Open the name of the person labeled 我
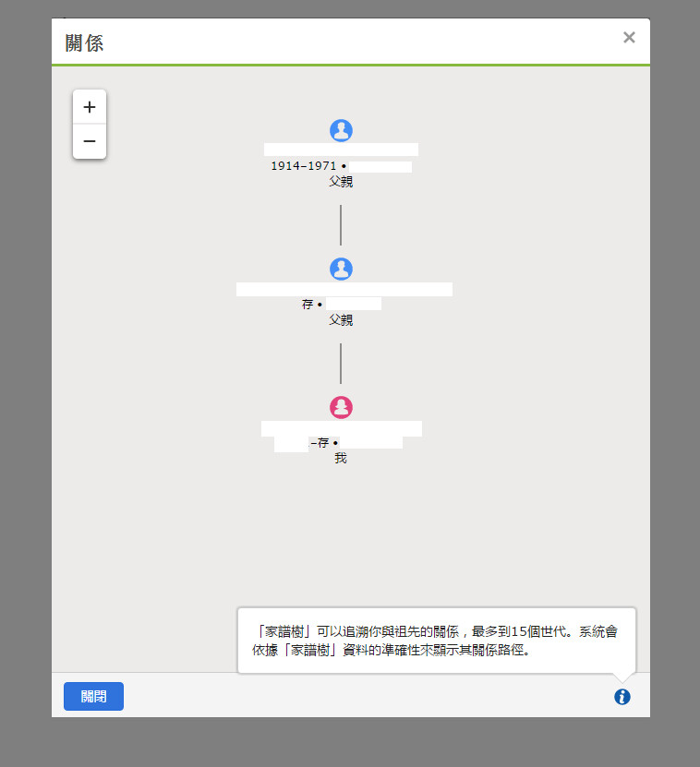 (341, 428)
